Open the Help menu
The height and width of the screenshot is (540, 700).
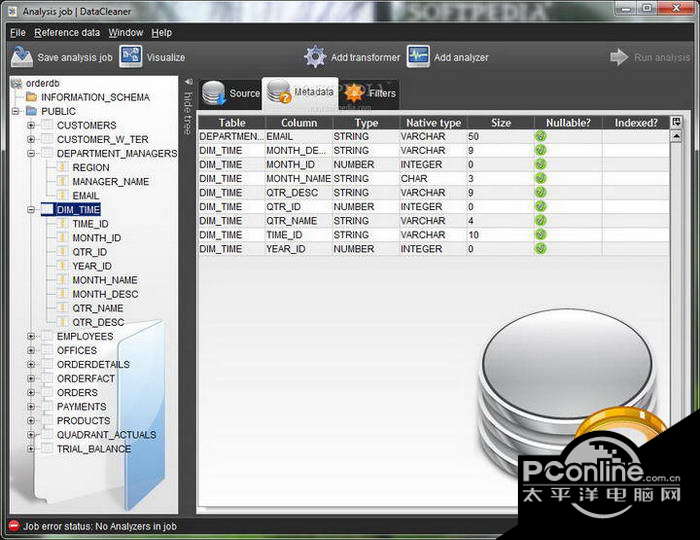(x=161, y=33)
